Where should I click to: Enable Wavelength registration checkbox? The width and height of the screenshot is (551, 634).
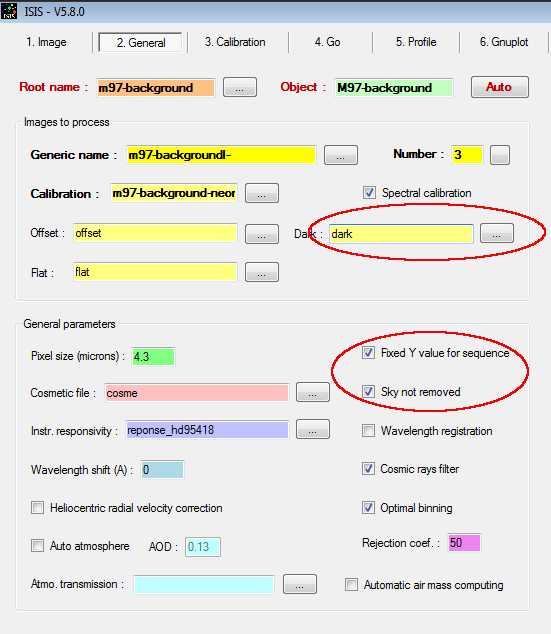368,431
